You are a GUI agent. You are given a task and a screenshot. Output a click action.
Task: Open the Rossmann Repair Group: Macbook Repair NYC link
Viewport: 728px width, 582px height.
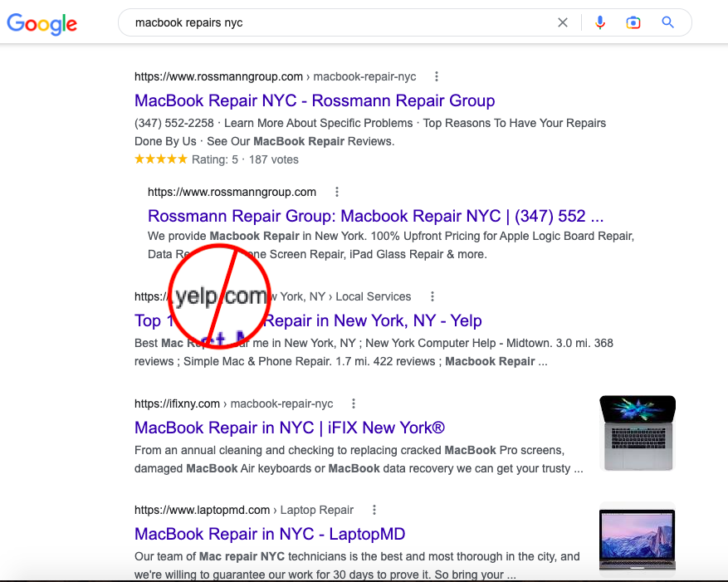[375, 216]
